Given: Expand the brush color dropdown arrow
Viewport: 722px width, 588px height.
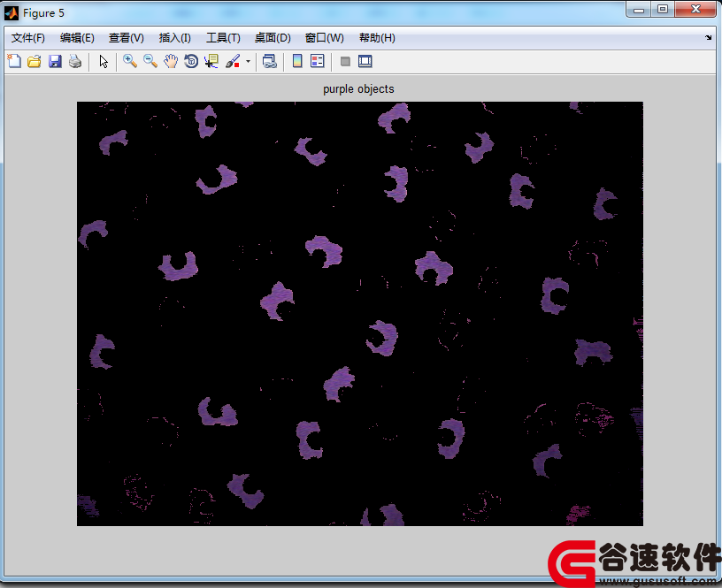Looking at the screenshot, I should coord(248,61).
